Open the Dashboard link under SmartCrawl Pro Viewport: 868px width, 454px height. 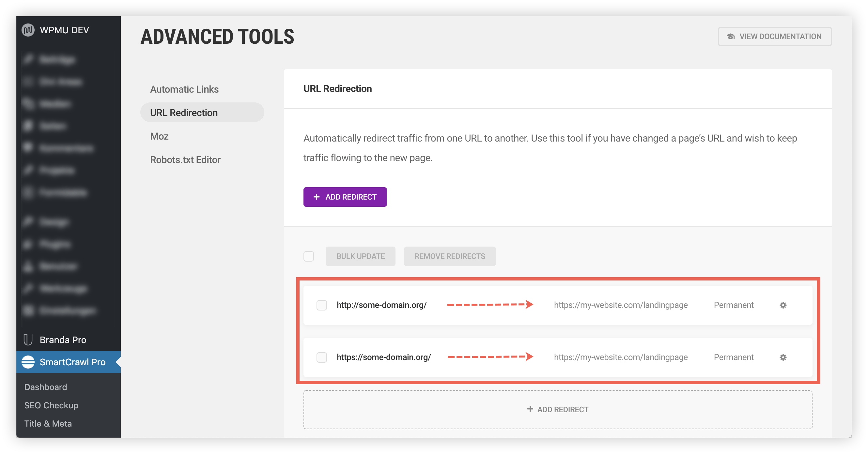[x=45, y=386]
